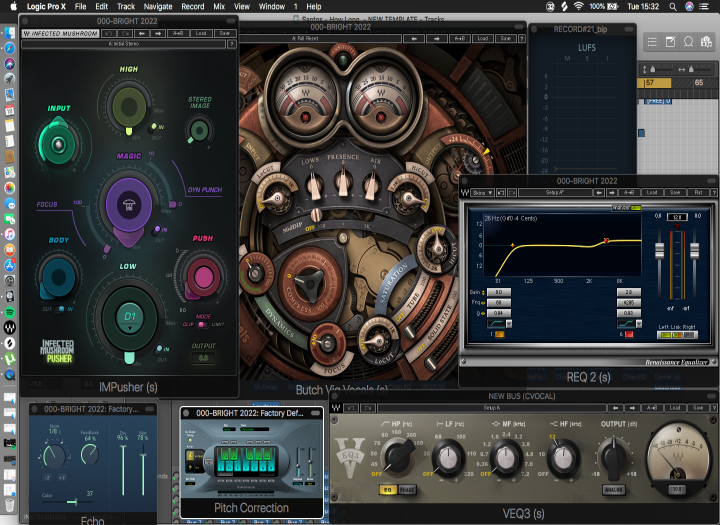The image size is (720, 525).
Task: Click band 1 Gain value field in REQ 2
Action: tap(499, 292)
